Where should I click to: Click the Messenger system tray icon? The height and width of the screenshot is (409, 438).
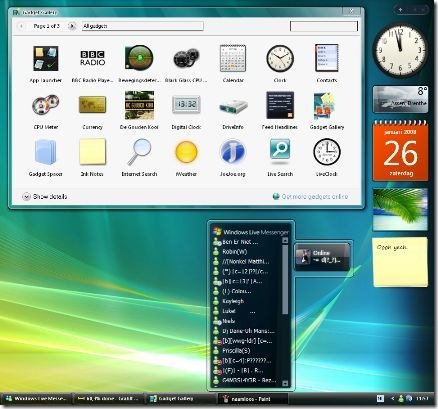click(401, 399)
